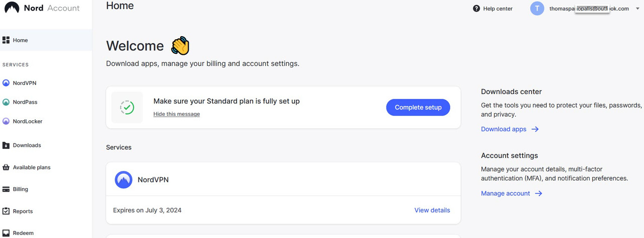The image size is (644, 238).
Task: Click the Downloads folder icon
Action: [6, 145]
